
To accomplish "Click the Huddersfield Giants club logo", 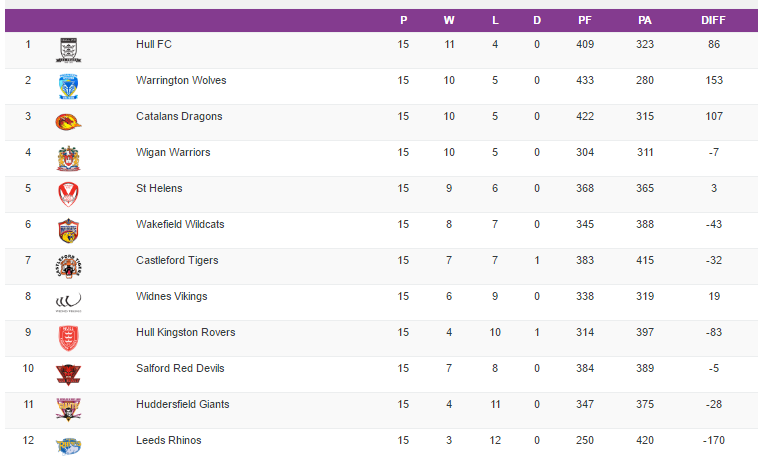I will [x=68, y=409].
